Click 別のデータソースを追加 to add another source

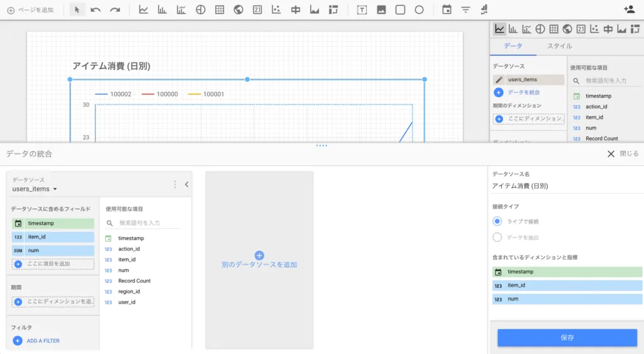click(x=259, y=260)
